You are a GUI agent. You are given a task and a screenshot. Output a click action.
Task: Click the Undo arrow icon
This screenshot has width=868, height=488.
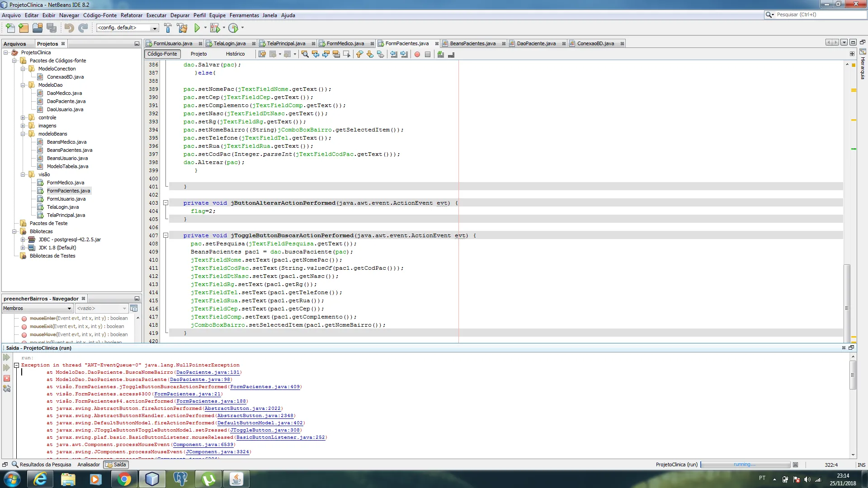click(x=69, y=28)
